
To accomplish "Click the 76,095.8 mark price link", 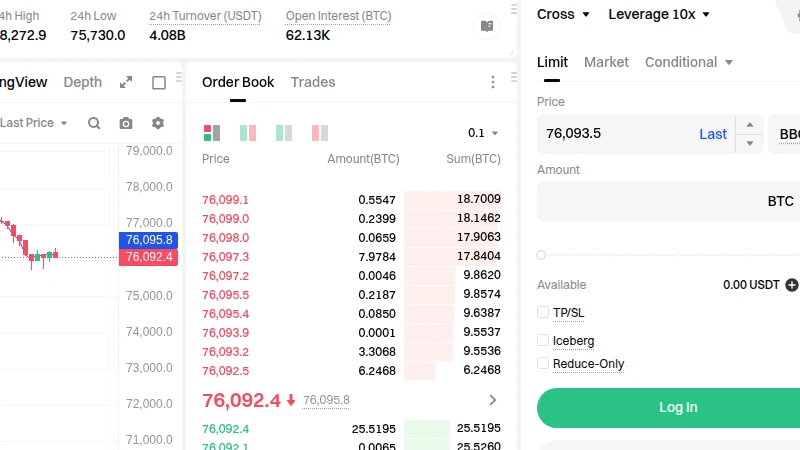I will (326, 400).
